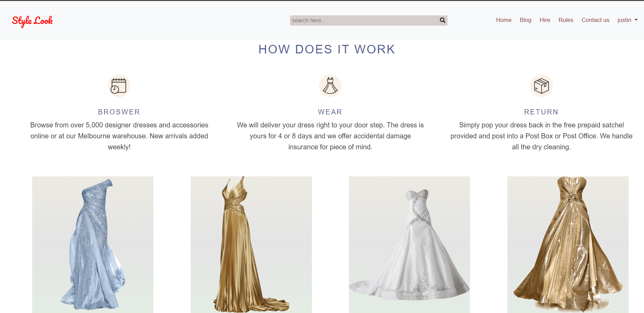Image resolution: width=644 pixels, height=313 pixels.
Task: Click the Style Look logo
Action: coord(33,21)
